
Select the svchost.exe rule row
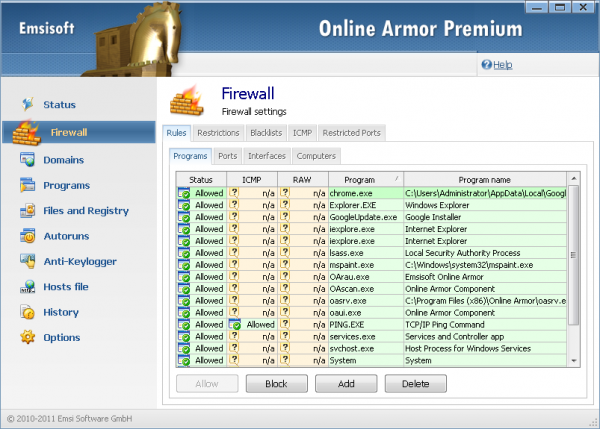(x=371, y=348)
